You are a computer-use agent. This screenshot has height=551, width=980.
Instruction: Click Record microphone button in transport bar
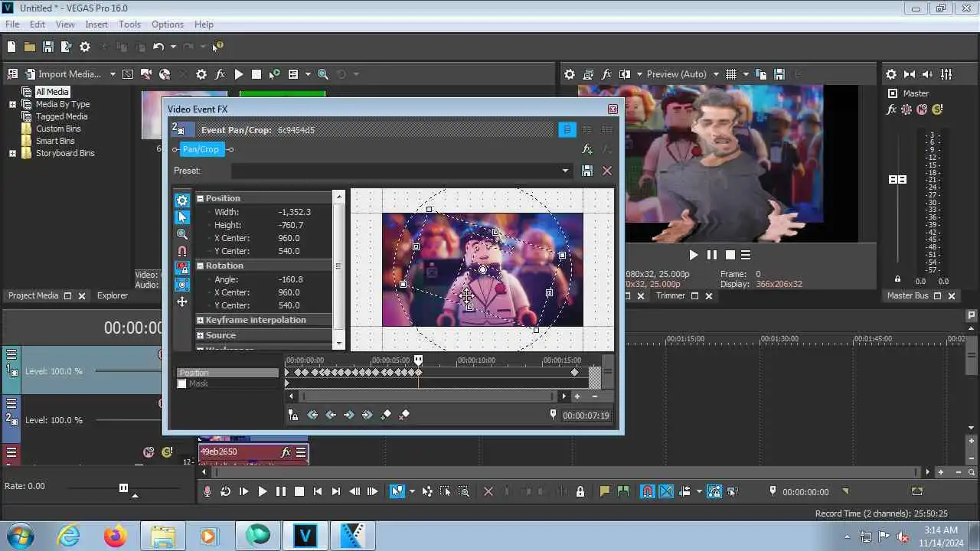click(x=207, y=491)
